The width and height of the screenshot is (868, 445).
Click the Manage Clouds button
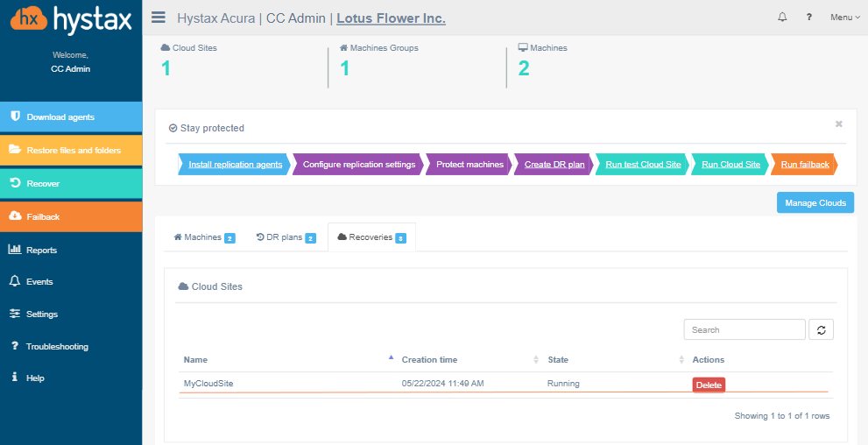pos(815,202)
